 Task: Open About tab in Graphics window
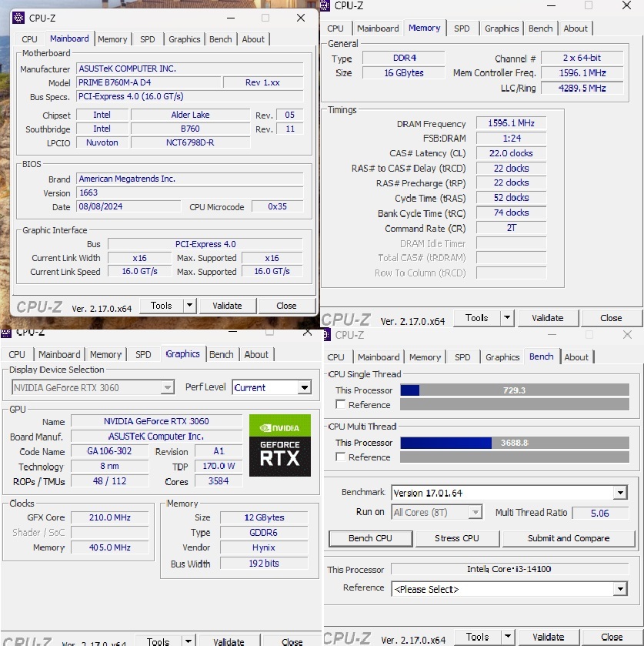click(256, 354)
